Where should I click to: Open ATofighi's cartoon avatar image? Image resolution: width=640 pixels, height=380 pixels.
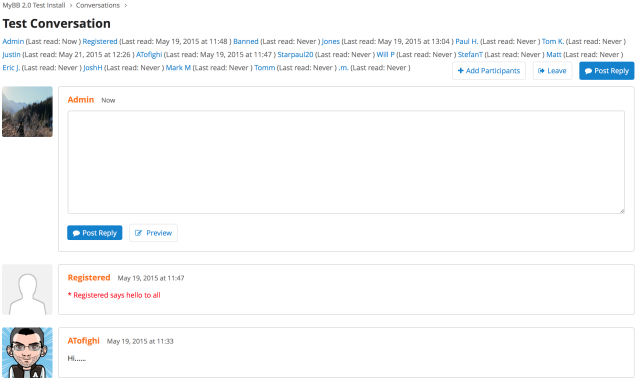tap(27, 353)
